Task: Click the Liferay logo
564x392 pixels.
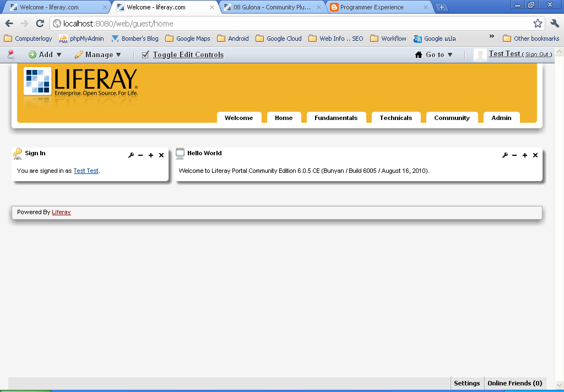Action: (81, 83)
